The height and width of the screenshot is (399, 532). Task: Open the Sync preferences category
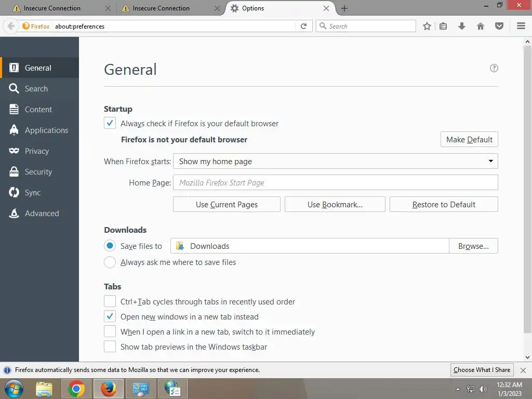[x=39, y=192]
